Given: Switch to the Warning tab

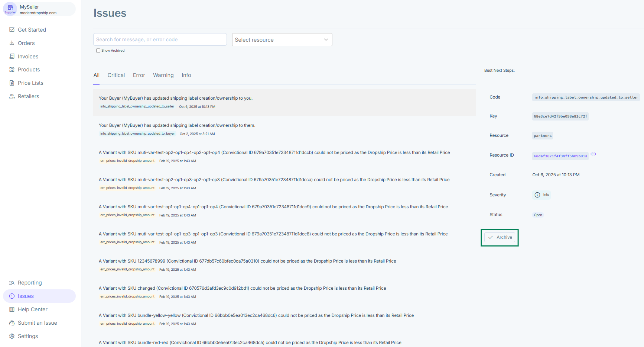Looking at the screenshot, I should coord(163,75).
